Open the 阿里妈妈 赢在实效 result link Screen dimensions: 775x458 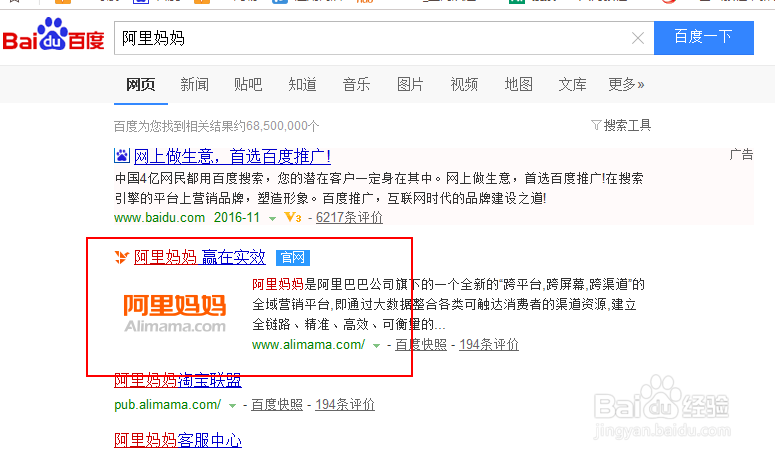coord(200,257)
